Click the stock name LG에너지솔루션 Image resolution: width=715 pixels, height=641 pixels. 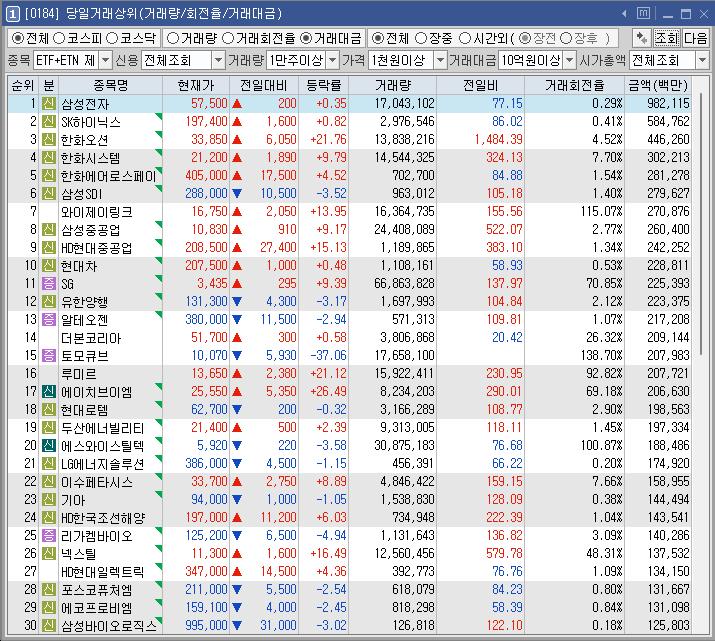pos(103,464)
